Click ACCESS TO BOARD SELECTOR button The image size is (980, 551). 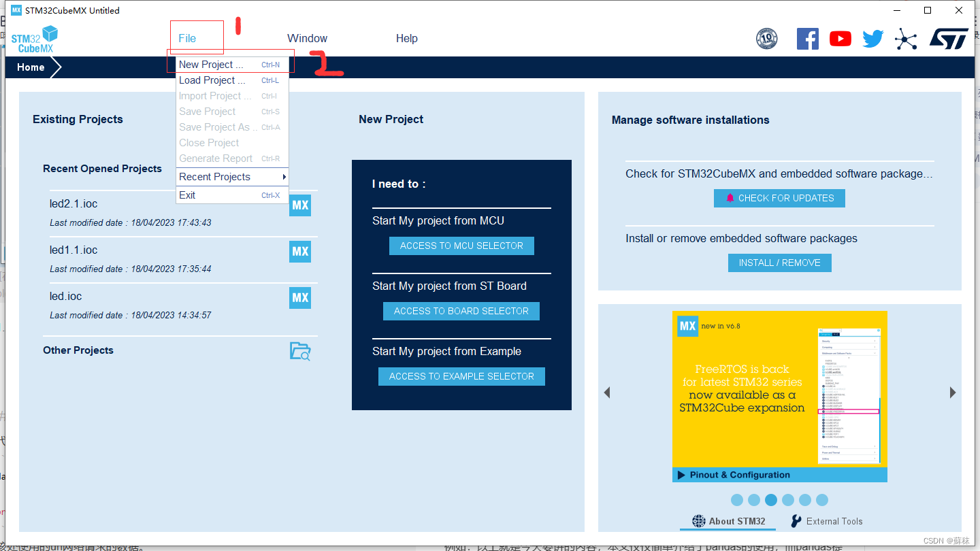(x=461, y=311)
